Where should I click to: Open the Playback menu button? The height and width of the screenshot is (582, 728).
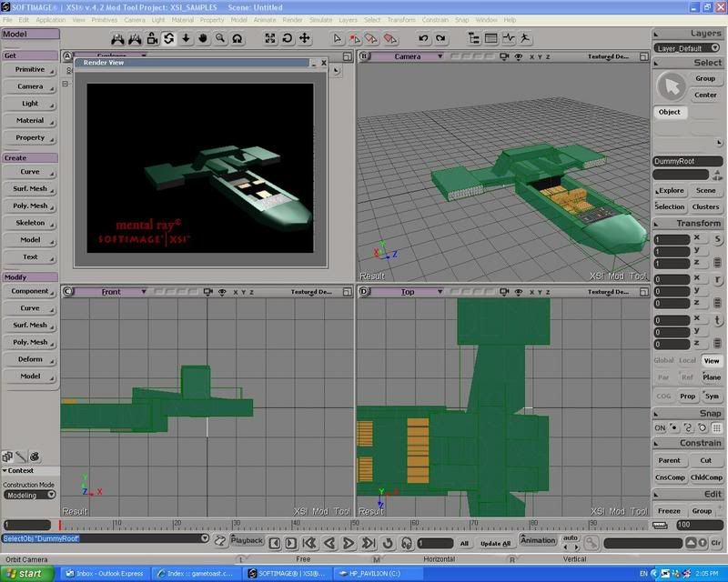(x=247, y=540)
